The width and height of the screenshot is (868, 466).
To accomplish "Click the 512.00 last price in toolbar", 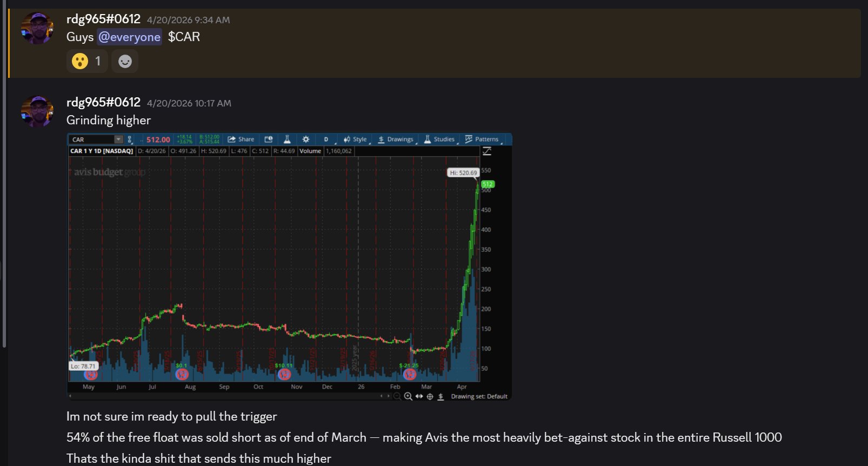I will 158,139.
